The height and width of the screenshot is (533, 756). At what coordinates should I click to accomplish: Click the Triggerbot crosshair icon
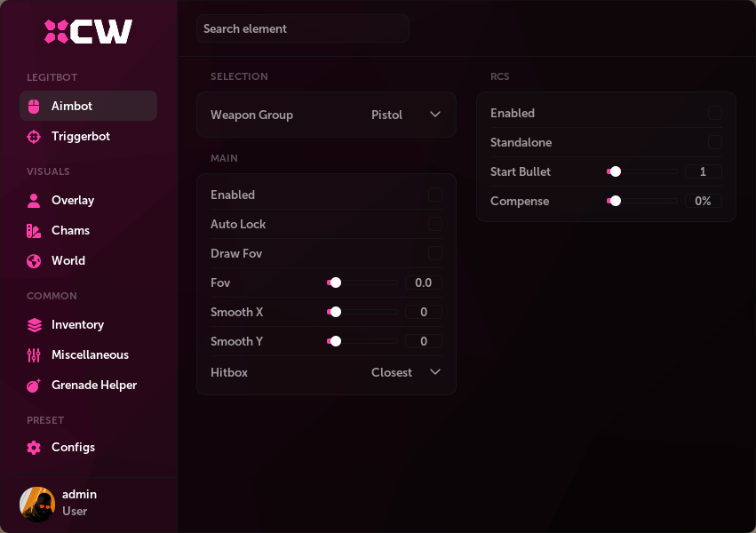[33, 136]
